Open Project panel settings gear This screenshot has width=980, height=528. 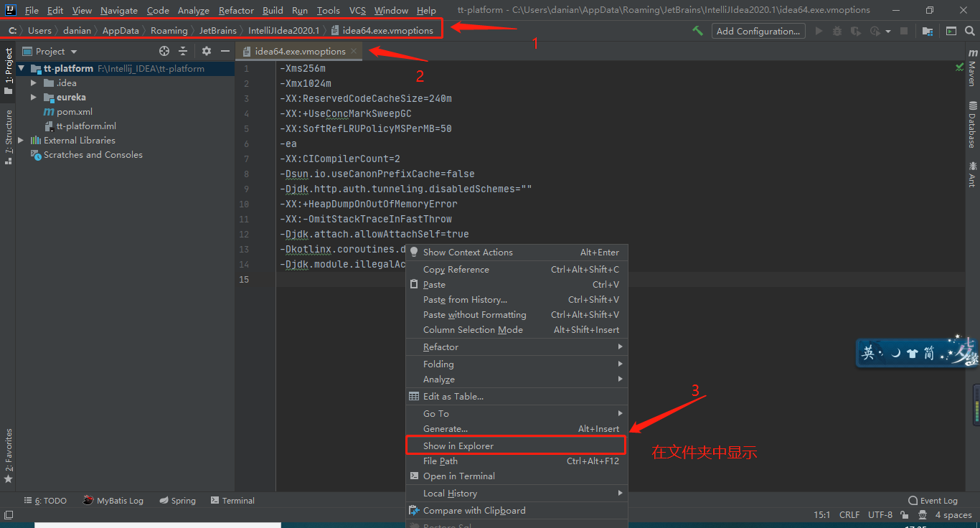tap(207, 51)
